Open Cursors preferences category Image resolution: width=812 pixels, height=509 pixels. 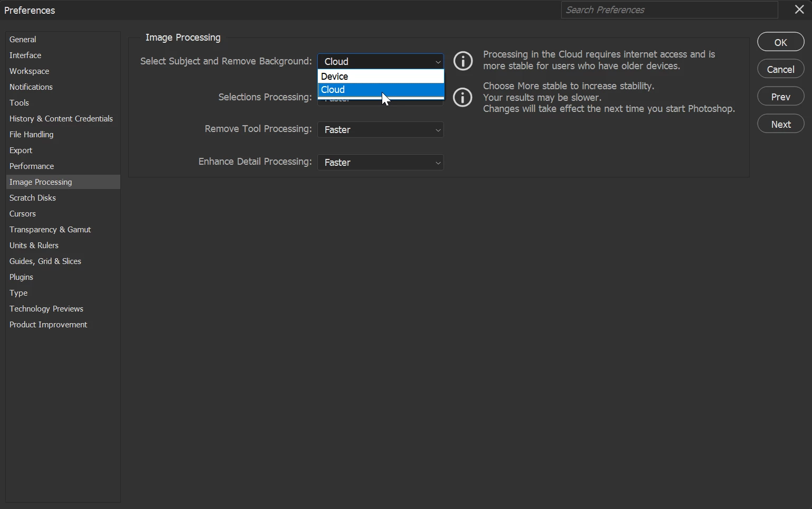coord(63,213)
